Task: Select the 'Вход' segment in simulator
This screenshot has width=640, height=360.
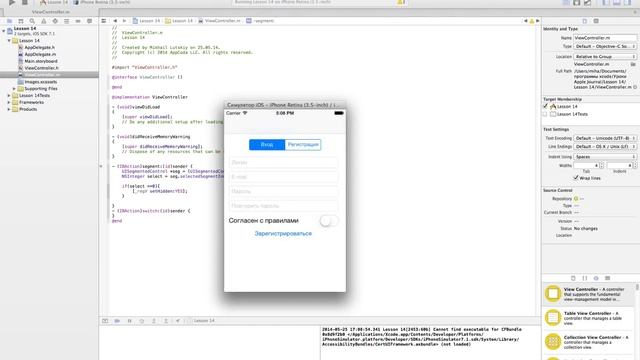Action: coord(267,144)
